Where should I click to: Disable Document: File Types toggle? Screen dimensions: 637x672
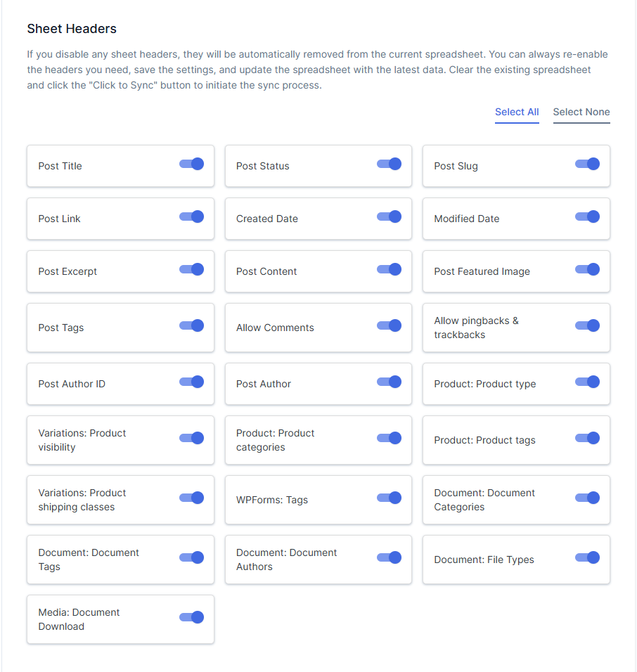click(x=587, y=557)
